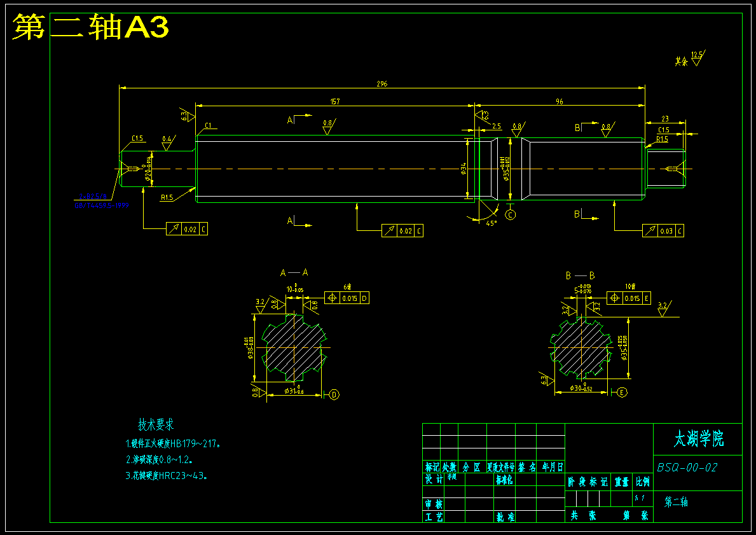
Task: Click the C1 chamfer label
Action: tap(209, 125)
